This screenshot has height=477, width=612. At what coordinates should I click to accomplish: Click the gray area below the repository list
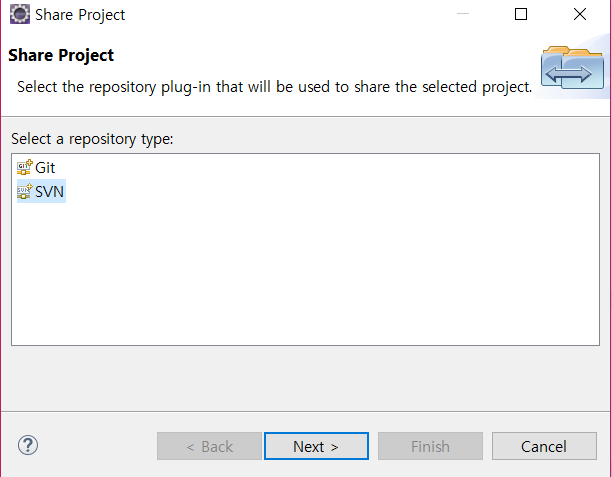tap(306, 378)
